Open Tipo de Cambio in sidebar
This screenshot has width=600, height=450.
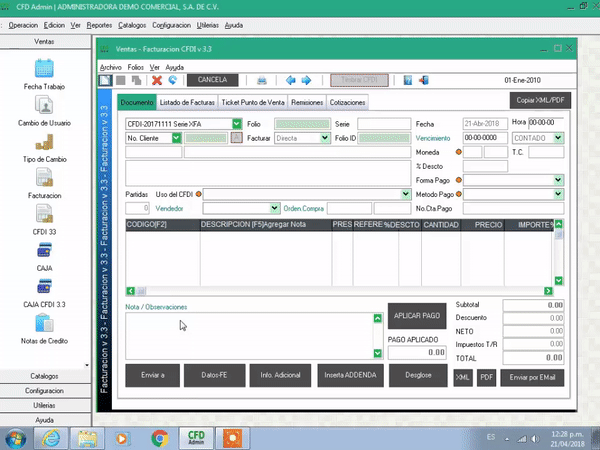[44, 142]
